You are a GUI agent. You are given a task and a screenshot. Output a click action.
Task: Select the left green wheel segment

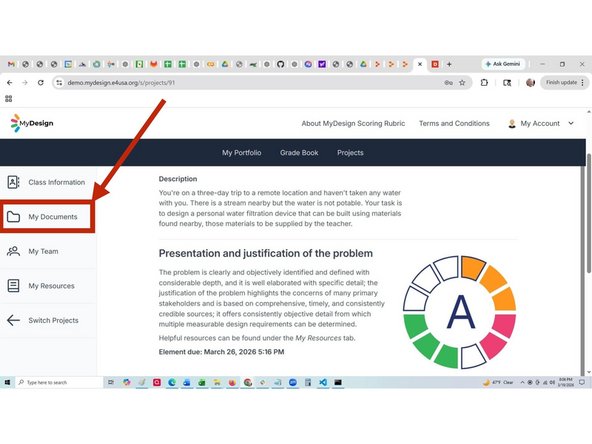click(416, 326)
